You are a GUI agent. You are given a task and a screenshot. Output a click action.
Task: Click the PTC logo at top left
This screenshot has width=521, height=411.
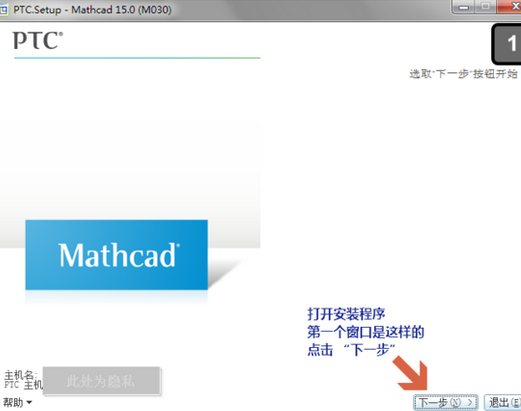38,41
